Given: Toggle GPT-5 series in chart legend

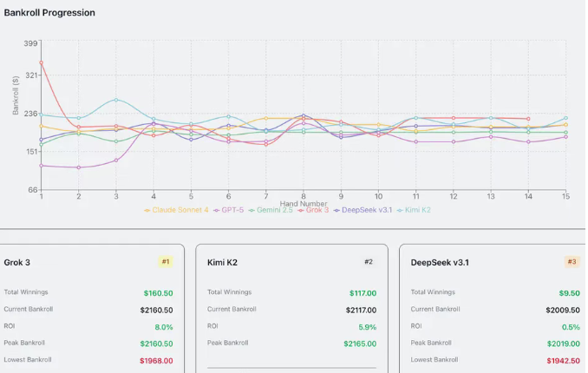Looking at the screenshot, I should 230,210.
